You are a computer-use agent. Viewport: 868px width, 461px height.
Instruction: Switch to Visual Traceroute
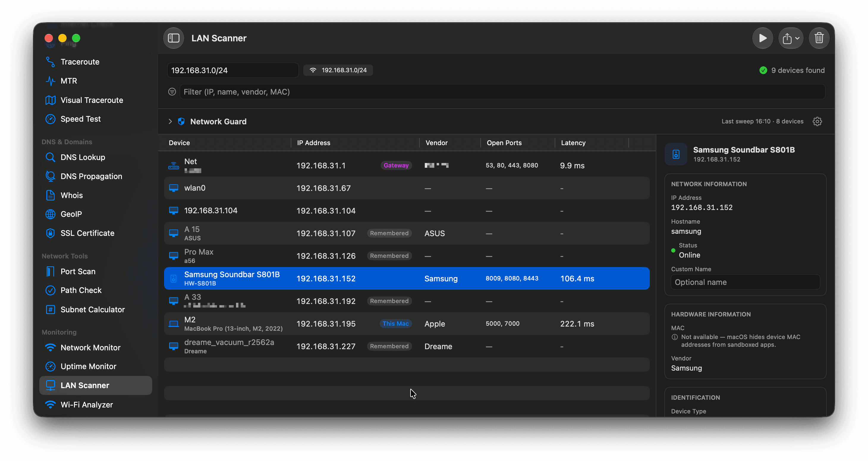point(92,100)
